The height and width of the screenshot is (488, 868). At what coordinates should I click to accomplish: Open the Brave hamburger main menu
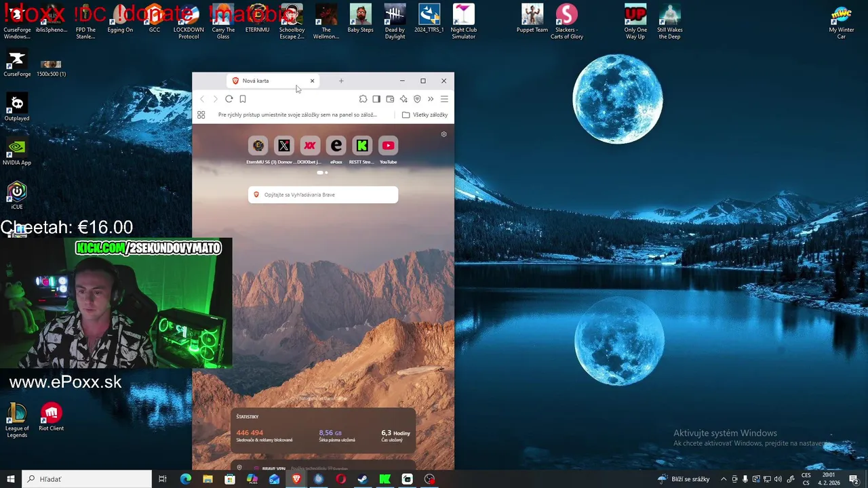tap(444, 99)
